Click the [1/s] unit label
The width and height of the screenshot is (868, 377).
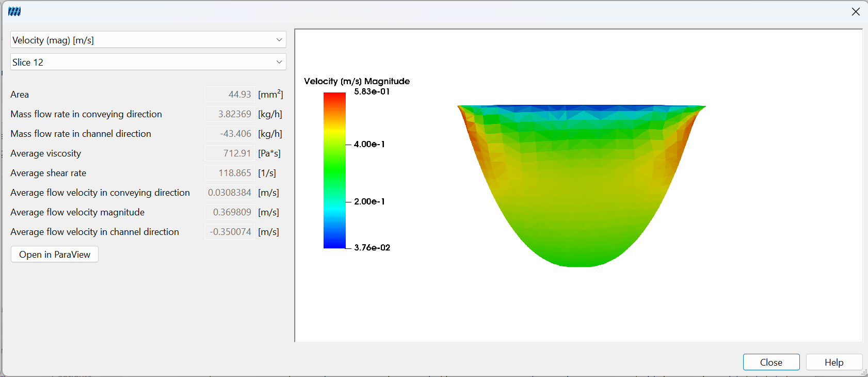click(x=267, y=173)
